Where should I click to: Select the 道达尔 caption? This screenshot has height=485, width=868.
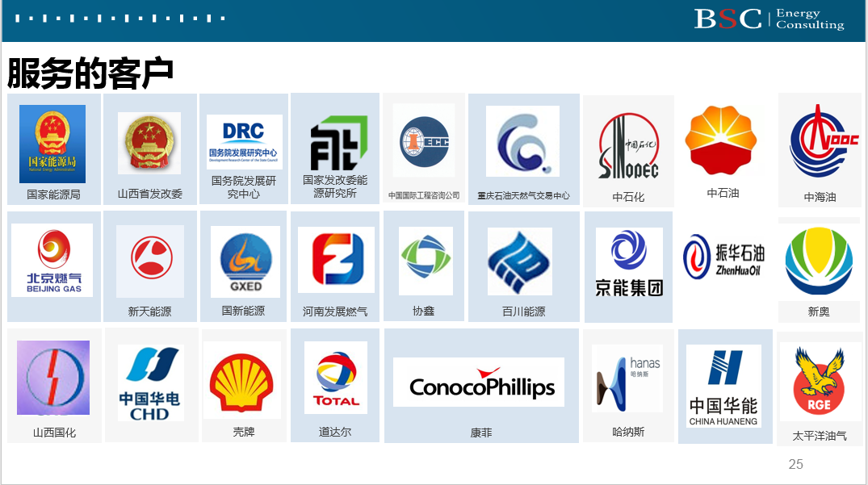point(335,432)
